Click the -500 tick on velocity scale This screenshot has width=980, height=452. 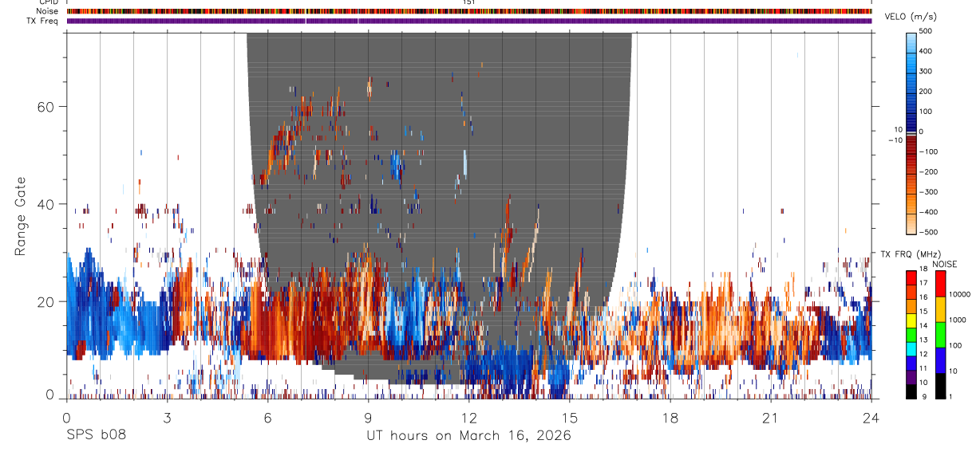click(927, 232)
